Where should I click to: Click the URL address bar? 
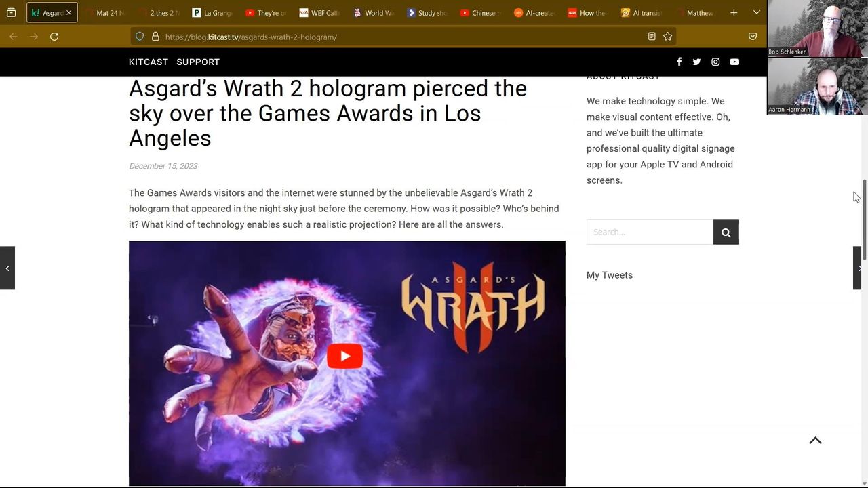(400, 37)
